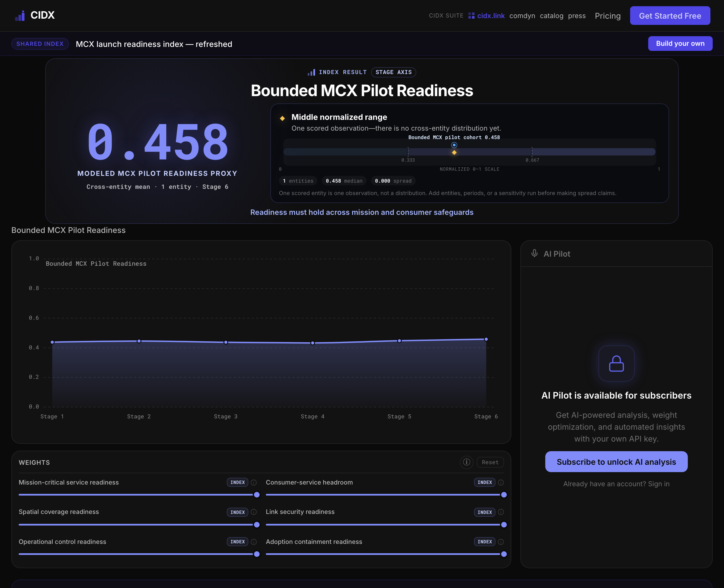This screenshot has height=588, width=724.
Task: Click the Stage 5 data point on the chart
Action: click(399, 341)
